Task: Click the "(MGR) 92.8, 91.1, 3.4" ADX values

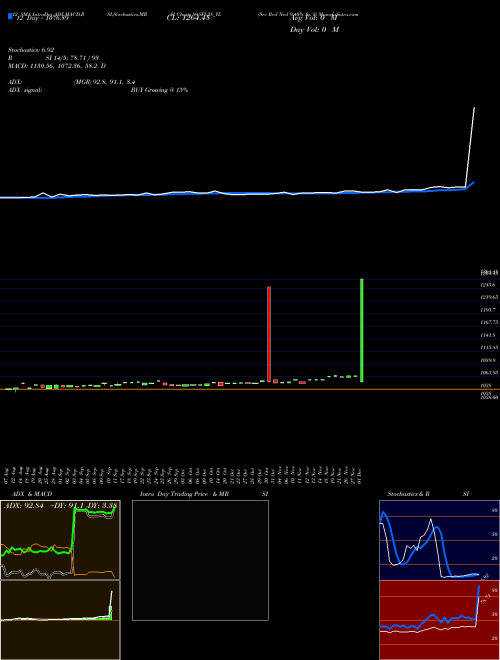Action: click(x=104, y=82)
